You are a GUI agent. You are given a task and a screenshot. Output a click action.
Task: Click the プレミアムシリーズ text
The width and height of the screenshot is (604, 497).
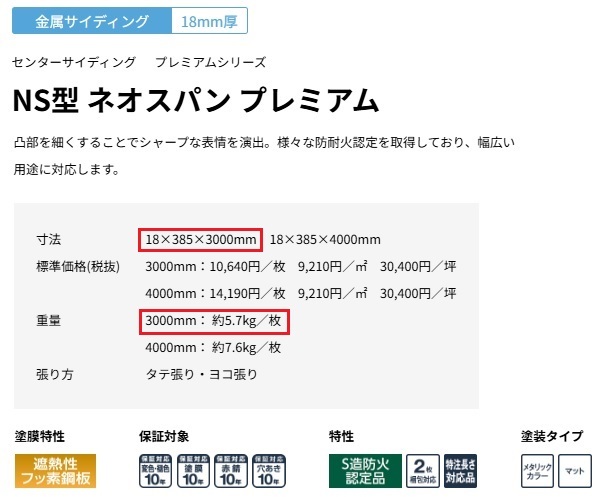pos(211,62)
